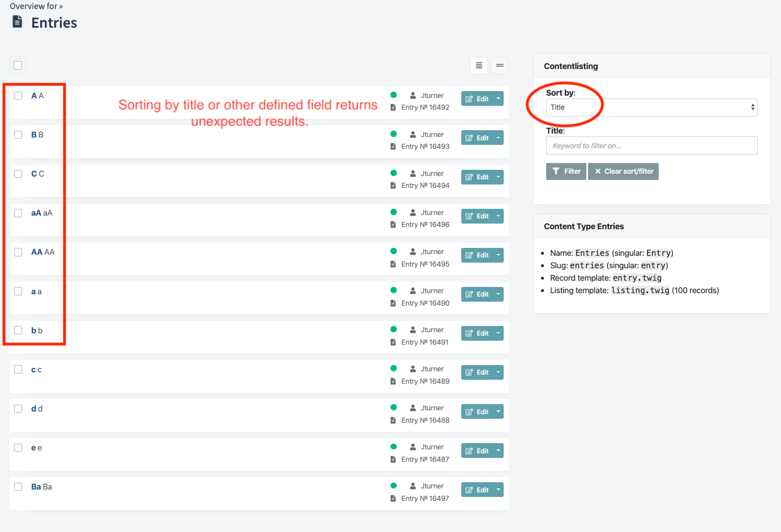Click the document icon next to Entry № 16490
This screenshot has width=781, height=532.
pyautogui.click(x=393, y=303)
